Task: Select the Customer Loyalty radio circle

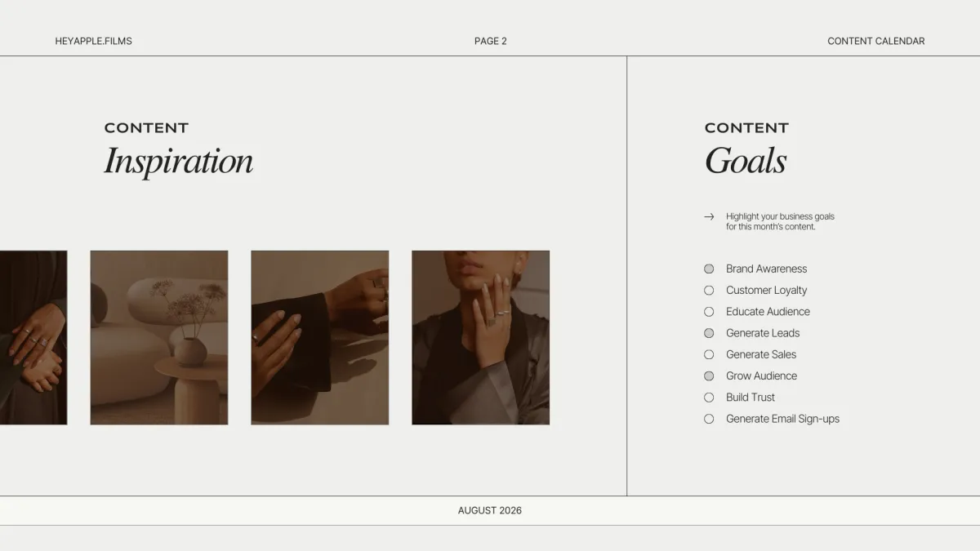Action: (709, 290)
